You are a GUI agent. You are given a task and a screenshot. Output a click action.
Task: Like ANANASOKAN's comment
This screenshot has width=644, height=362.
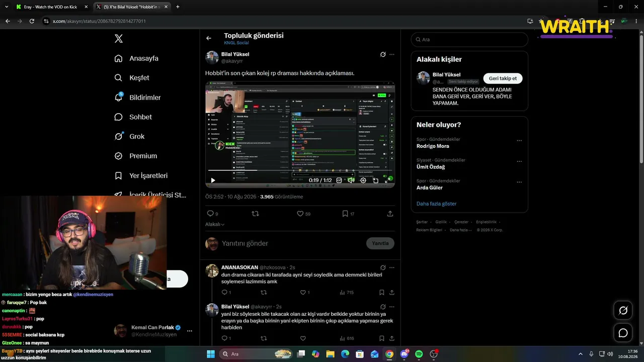coord(305,293)
